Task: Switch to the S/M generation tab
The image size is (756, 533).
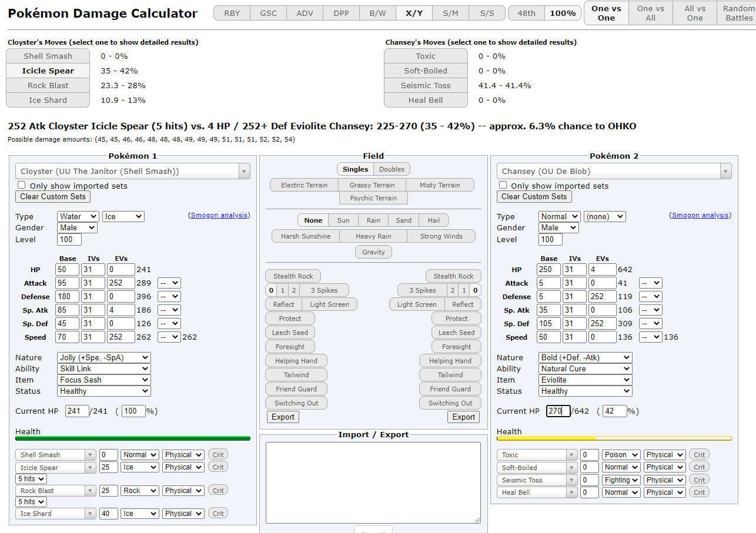Action: tap(450, 13)
